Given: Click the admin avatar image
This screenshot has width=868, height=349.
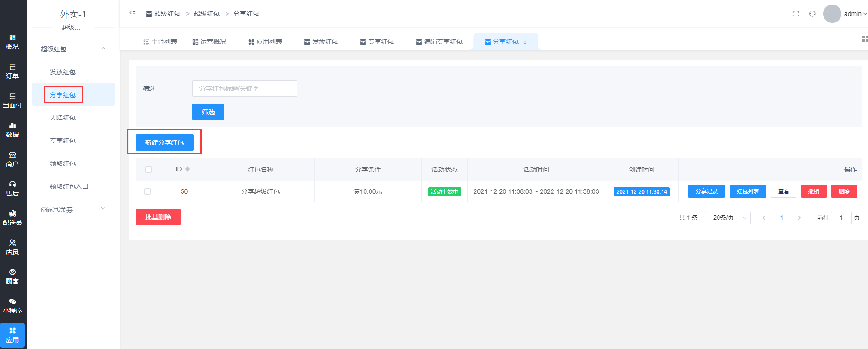Looking at the screenshot, I should click(832, 14).
